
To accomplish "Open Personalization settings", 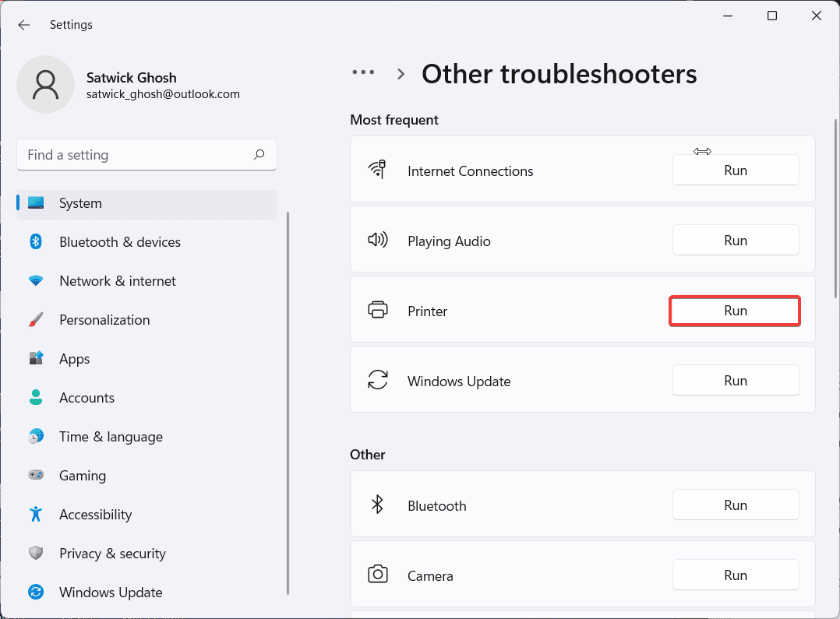I will 146,320.
